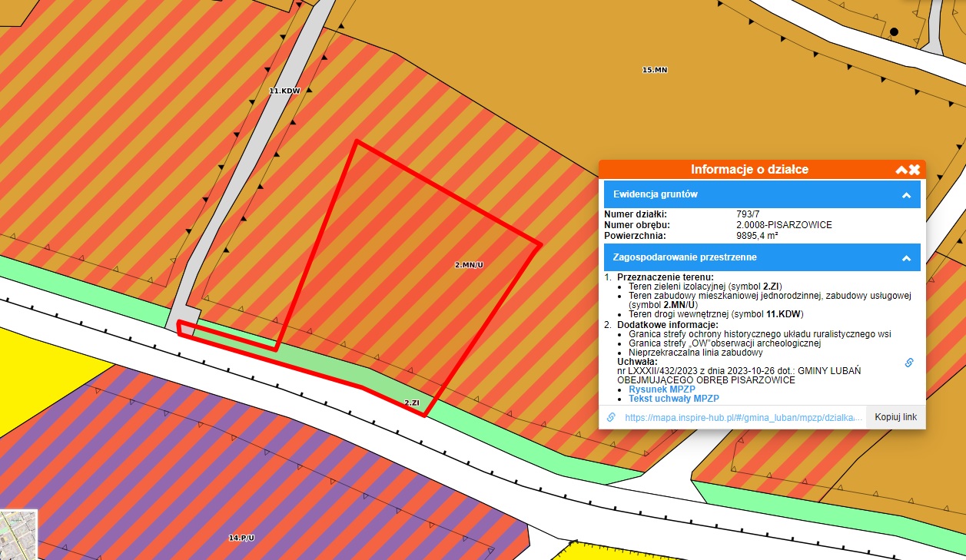The height and width of the screenshot is (560, 966).
Task: Select the 2.MN/U label inside red parcel
Action: click(x=469, y=265)
